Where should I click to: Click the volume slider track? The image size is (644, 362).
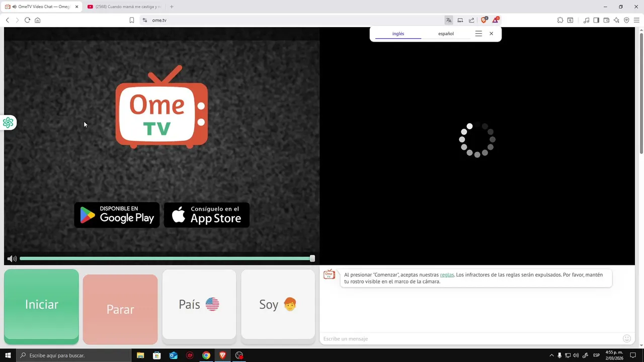166,258
